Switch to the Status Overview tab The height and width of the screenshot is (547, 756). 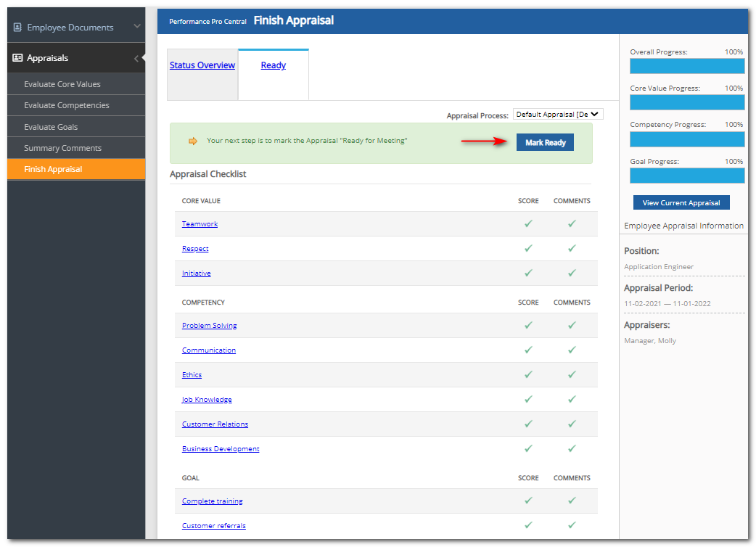point(202,65)
